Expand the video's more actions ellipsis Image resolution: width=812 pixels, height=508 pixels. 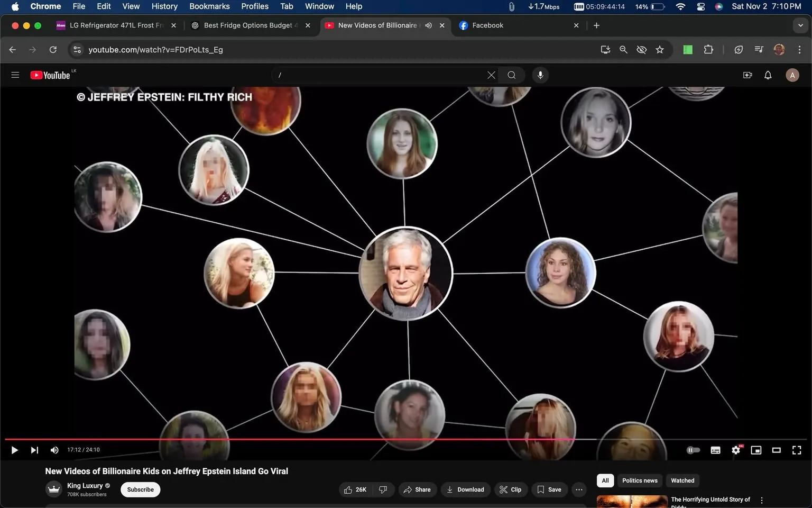pos(578,489)
